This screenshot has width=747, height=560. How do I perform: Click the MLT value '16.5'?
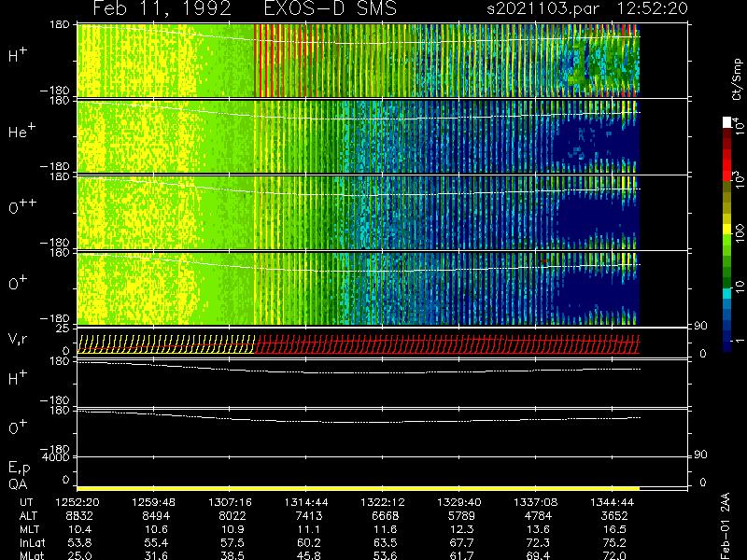coord(615,529)
